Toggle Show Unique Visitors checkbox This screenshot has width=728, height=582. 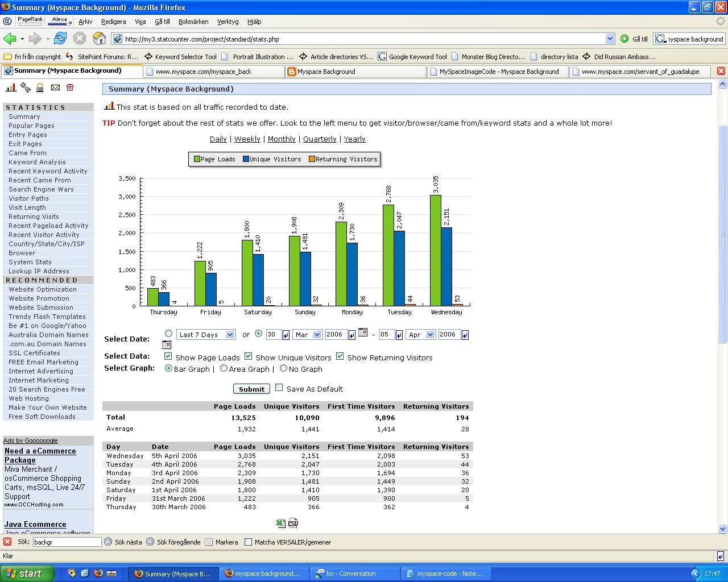pos(248,356)
